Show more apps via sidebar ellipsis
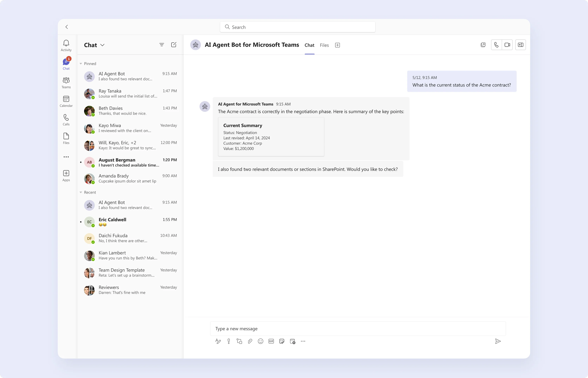Viewport: 588px width, 378px height. click(x=66, y=157)
